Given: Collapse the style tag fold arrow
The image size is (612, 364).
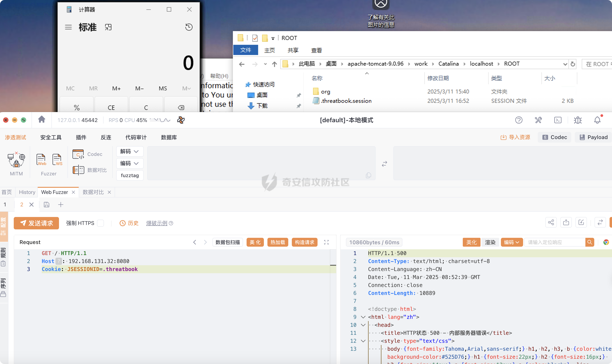Looking at the screenshot, I should click(x=363, y=341).
